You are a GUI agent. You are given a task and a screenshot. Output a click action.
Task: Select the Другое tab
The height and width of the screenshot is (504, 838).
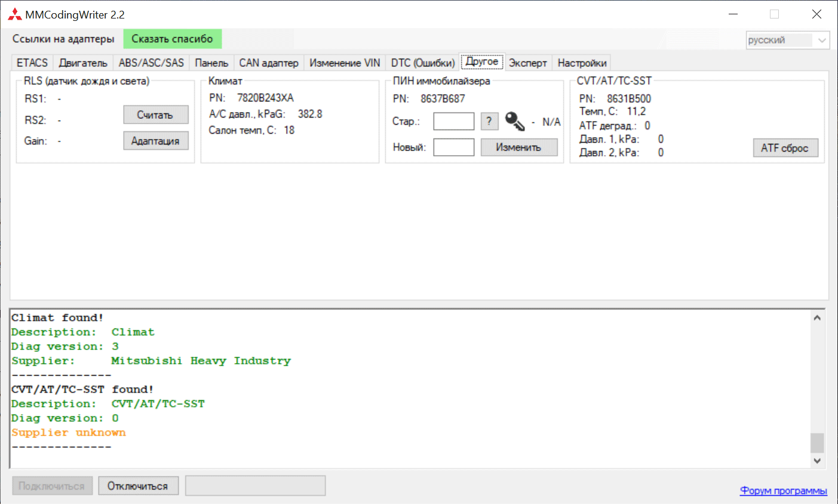(x=482, y=62)
